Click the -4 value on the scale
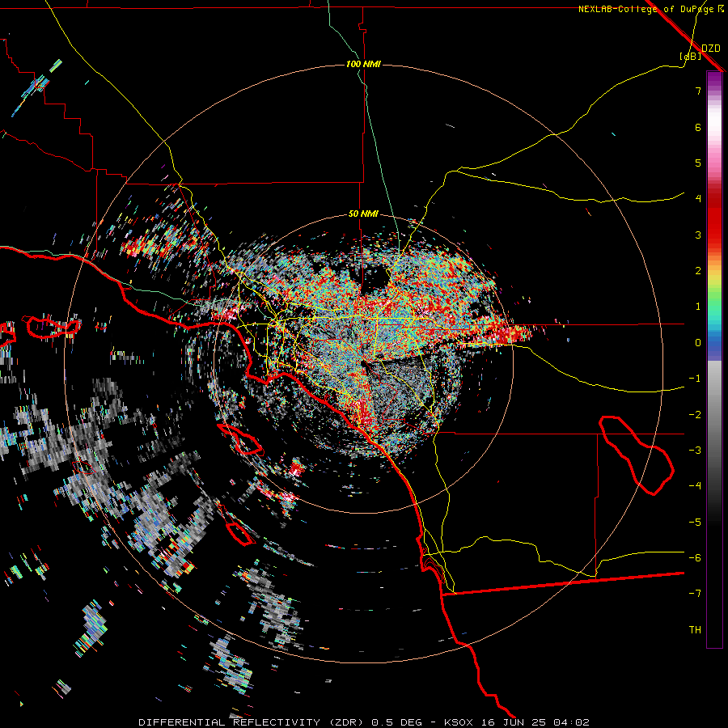The height and width of the screenshot is (728, 728). [x=695, y=485]
